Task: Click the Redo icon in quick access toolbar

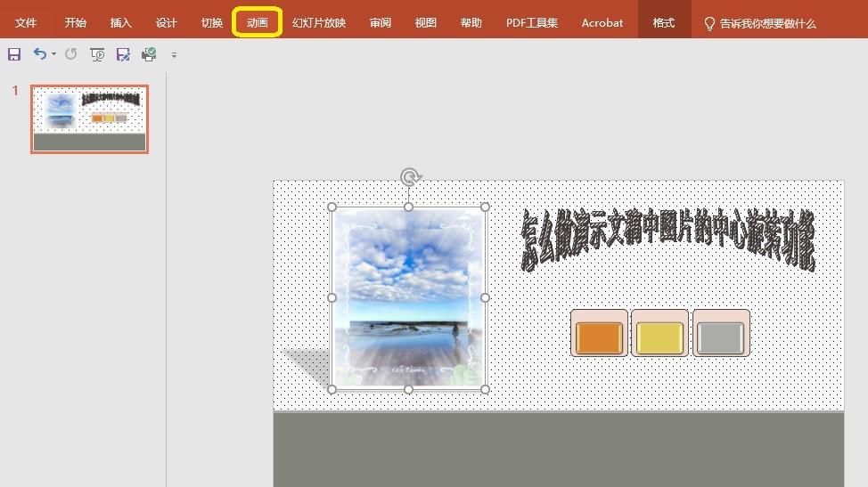Action: 71,55
